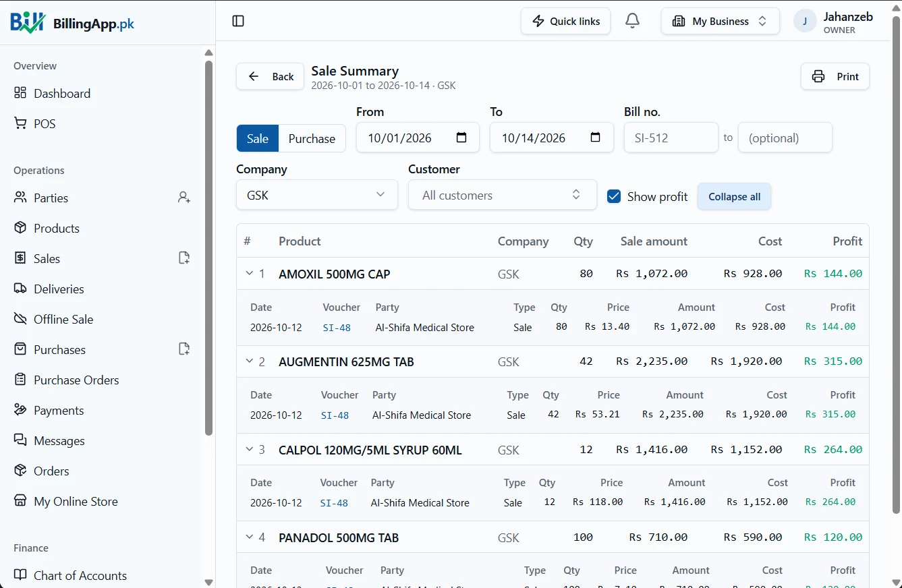Screen dimensions: 902x588
Task: Click the Back button
Action: point(270,76)
